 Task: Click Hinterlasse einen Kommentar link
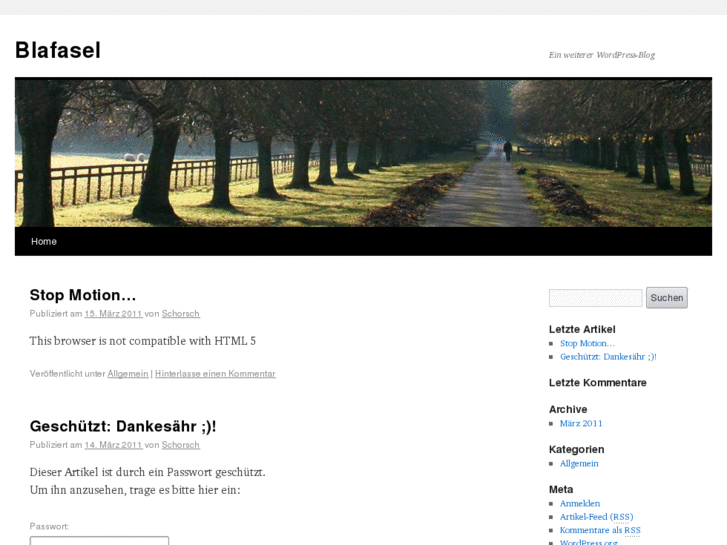[x=215, y=373]
